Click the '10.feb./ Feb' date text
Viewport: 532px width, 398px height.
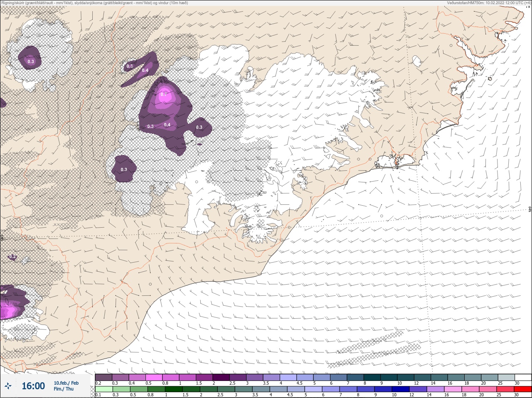[66, 383]
